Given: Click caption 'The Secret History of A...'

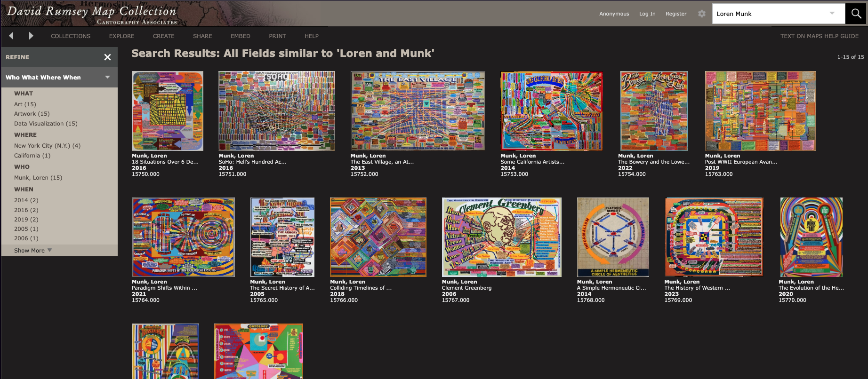Looking at the screenshot, I should 282,288.
